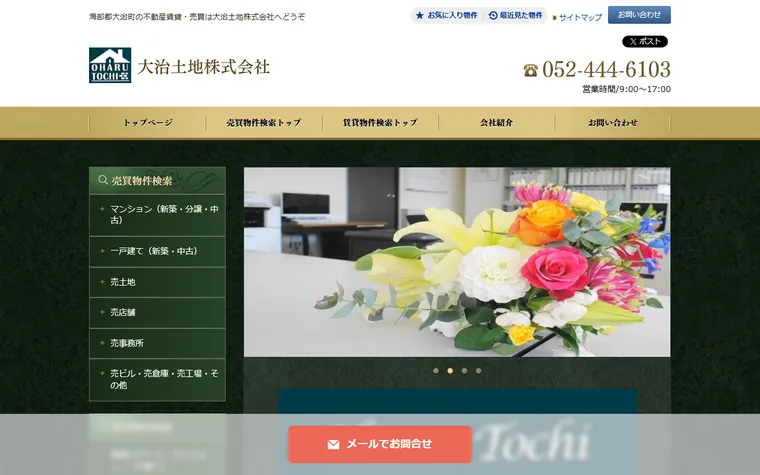Image resolution: width=760 pixels, height=475 pixels.
Task: Open 売買物件検索トップ navigation item
Action: 264,123
